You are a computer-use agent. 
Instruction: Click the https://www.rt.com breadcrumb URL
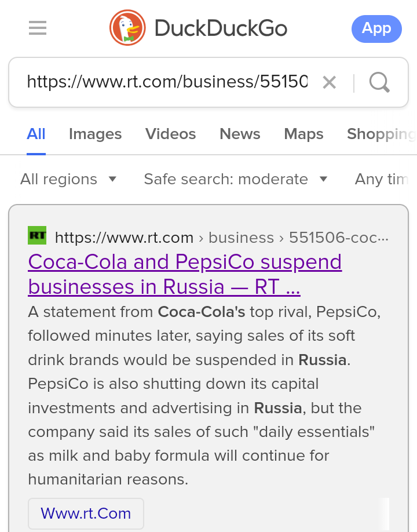(124, 238)
